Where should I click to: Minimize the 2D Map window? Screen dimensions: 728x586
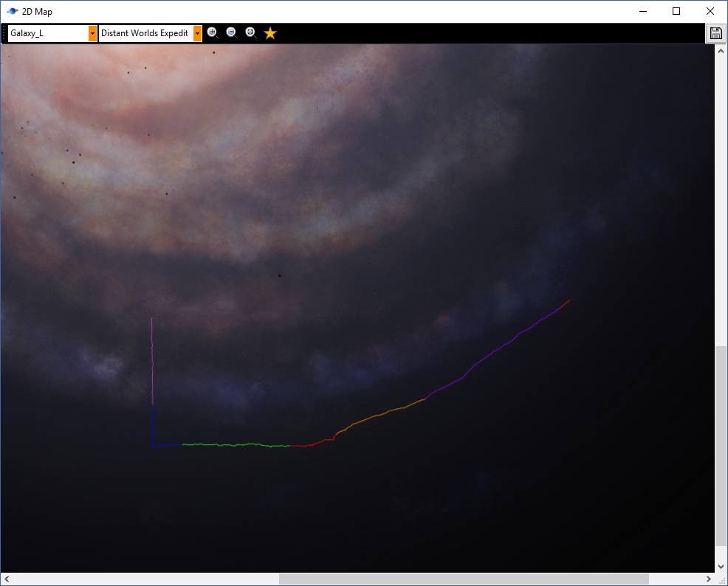tap(643, 11)
